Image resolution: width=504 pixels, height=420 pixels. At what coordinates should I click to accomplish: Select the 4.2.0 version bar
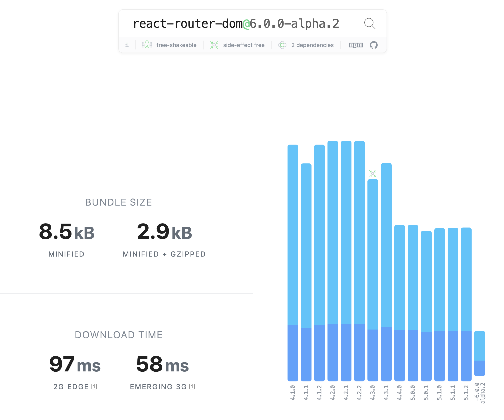[333, 264]
